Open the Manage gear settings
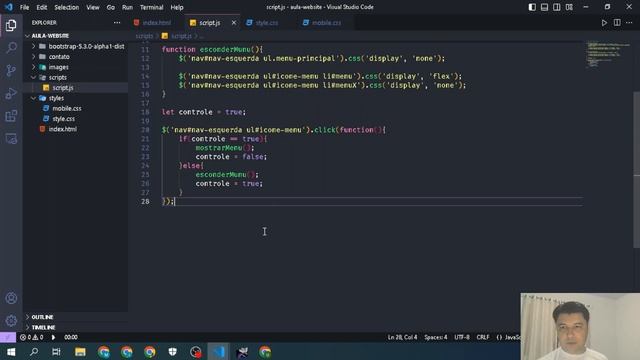 coord(11,321)
